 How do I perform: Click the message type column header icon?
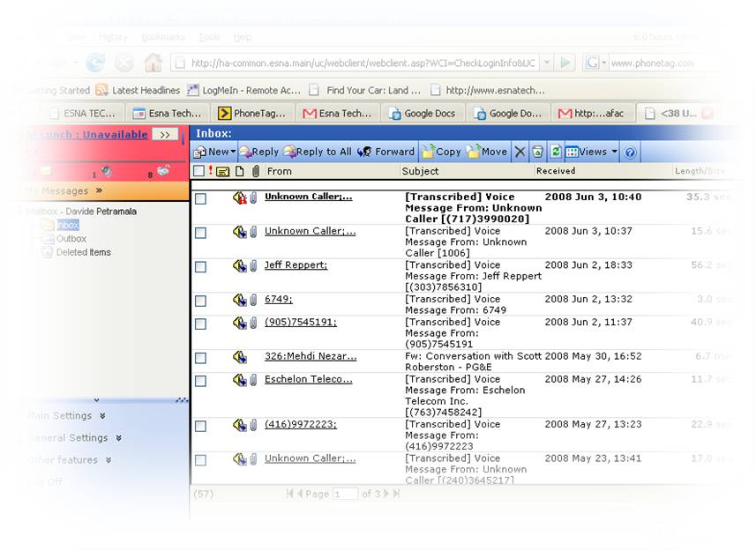pyautogui.click(x=223, y=171)
